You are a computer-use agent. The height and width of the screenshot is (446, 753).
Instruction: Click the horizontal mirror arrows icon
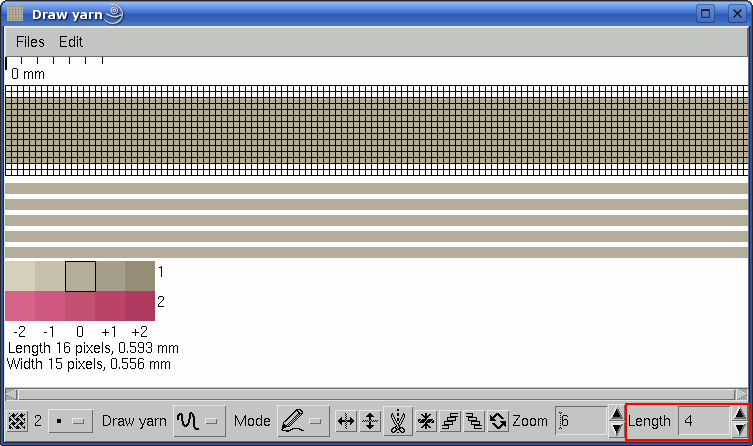346,421
